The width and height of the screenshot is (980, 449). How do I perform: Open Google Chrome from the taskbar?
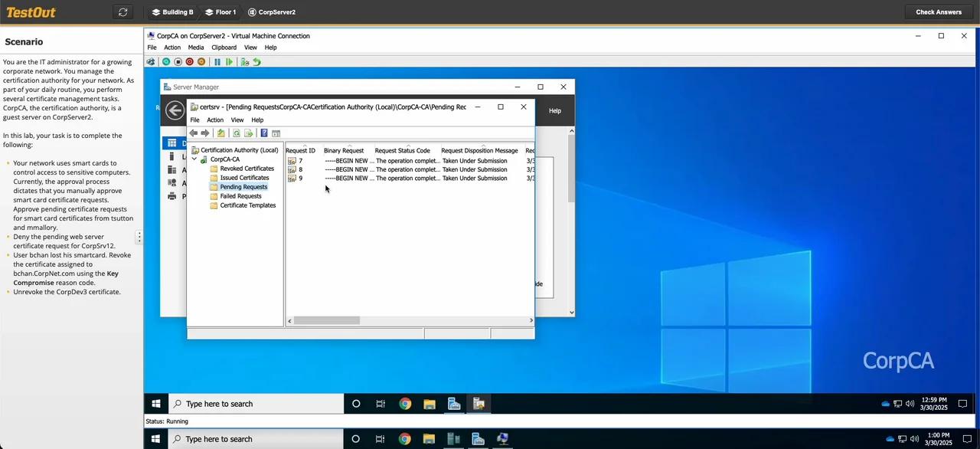click(405, 404)
